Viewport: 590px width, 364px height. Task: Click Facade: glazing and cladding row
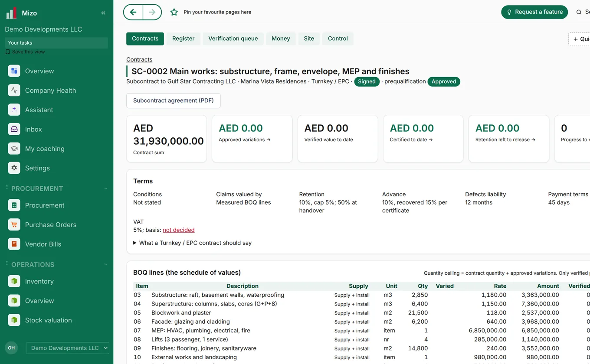point(361,322)
